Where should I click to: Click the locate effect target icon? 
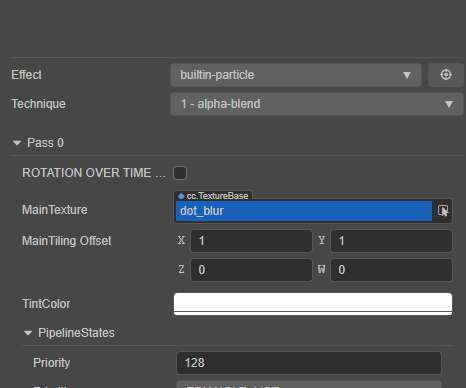(x=446, y=75)
